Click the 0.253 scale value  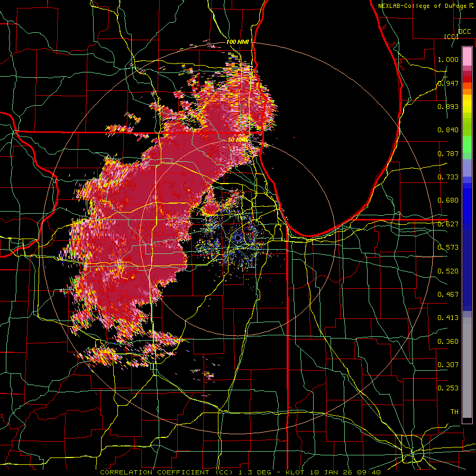448,388
